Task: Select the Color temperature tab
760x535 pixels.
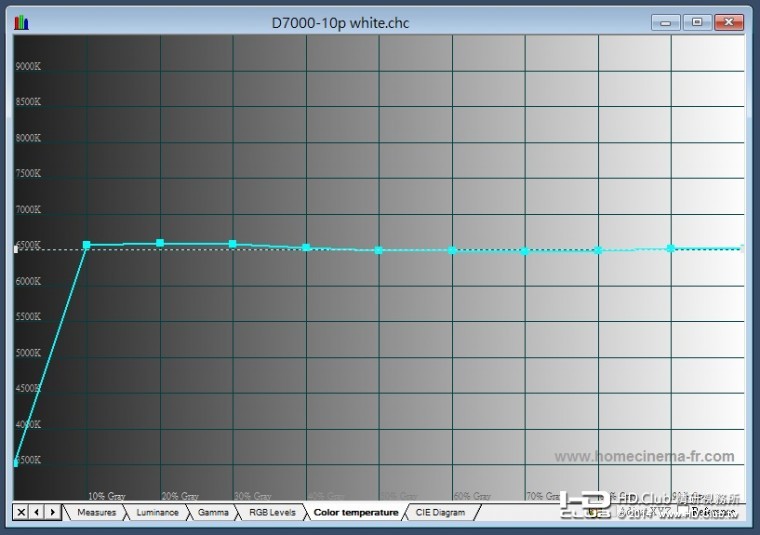Action: pyautogui.click(x=355, y=512)
